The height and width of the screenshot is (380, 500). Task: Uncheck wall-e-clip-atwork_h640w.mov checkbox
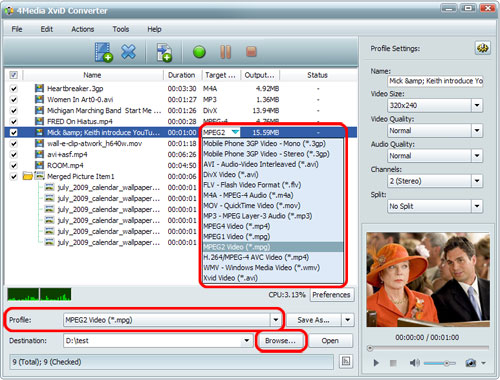14,144
